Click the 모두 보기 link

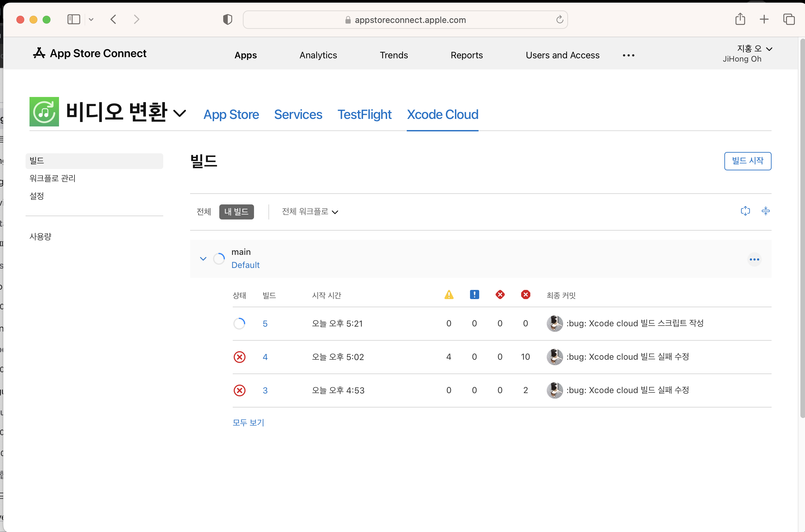(248, 422)
